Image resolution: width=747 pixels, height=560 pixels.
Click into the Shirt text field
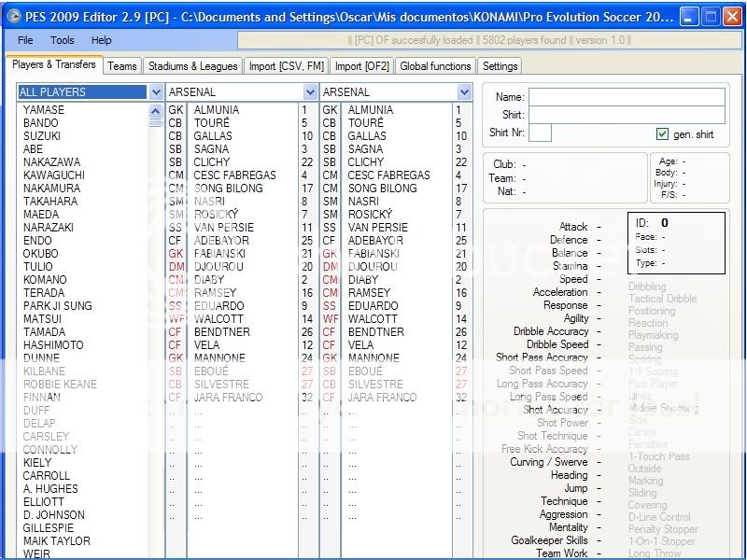(627, 115)
